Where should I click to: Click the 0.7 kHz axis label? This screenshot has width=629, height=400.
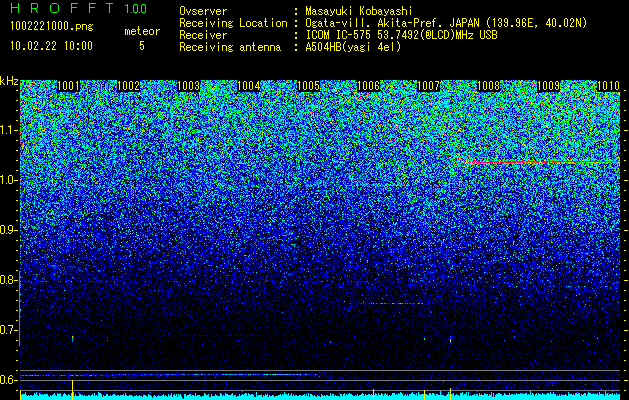click(x=9, y=330)
